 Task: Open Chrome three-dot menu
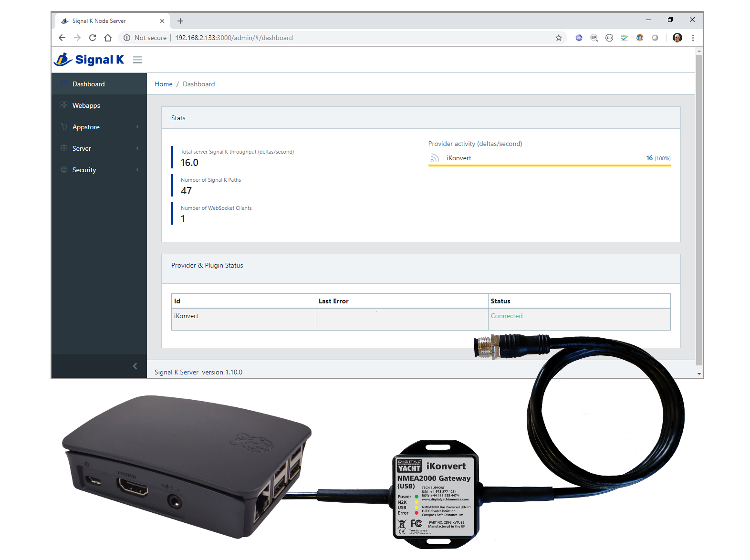[x=693, y=38]
